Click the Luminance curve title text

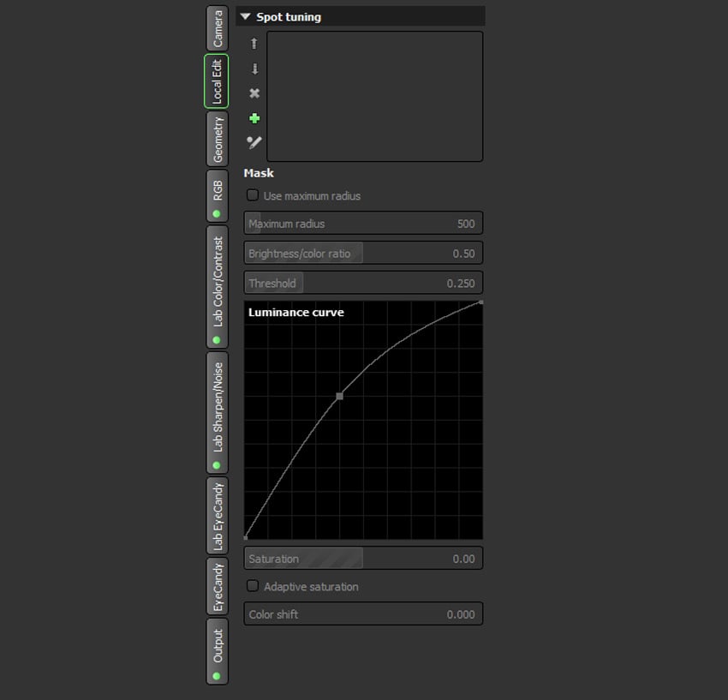296,312
